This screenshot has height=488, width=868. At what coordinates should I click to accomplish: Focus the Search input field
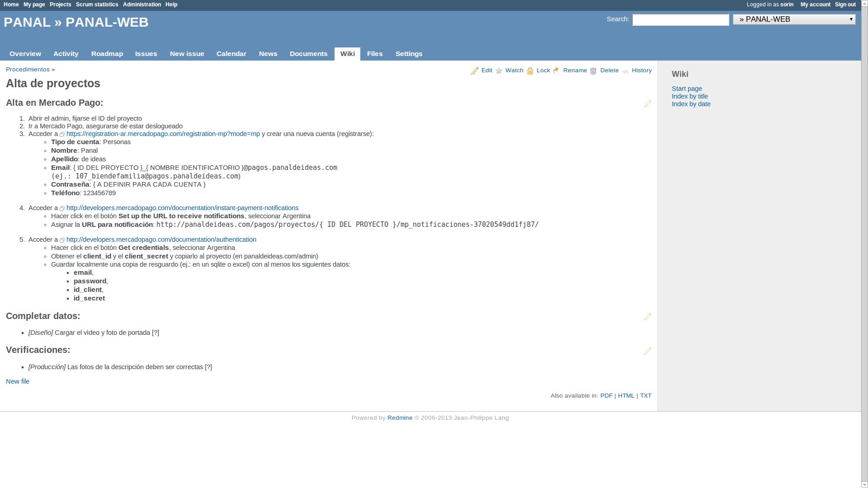(x=680, y=20)
